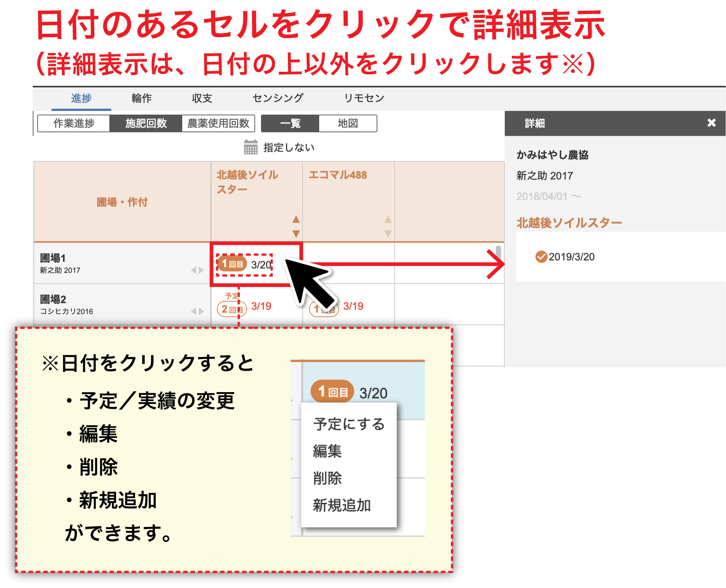
Task: Click next-crop right arrow for 圃場2
Action: (x=201, y=311)
